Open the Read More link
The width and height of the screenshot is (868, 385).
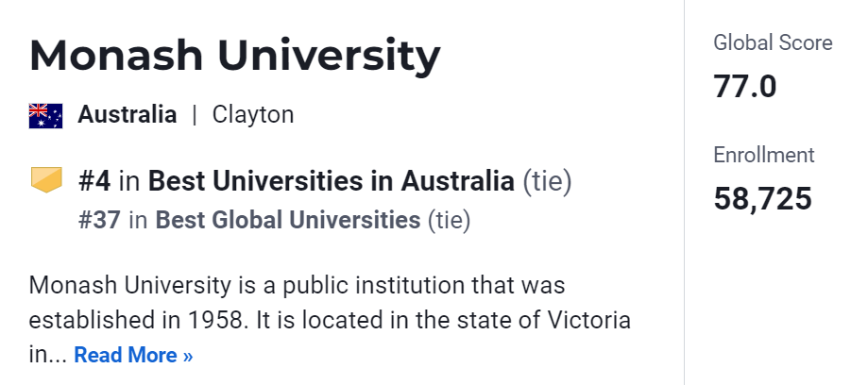(133, 356)
